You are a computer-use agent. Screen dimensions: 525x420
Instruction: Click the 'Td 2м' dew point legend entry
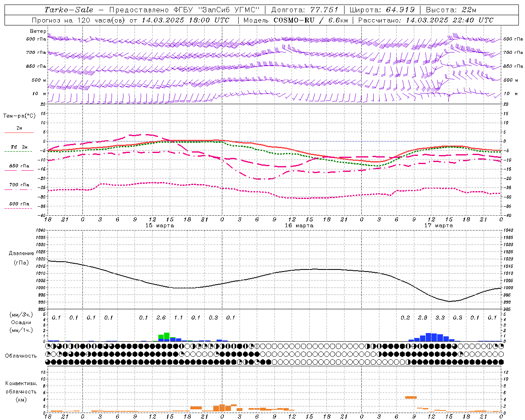pos(19,146)
